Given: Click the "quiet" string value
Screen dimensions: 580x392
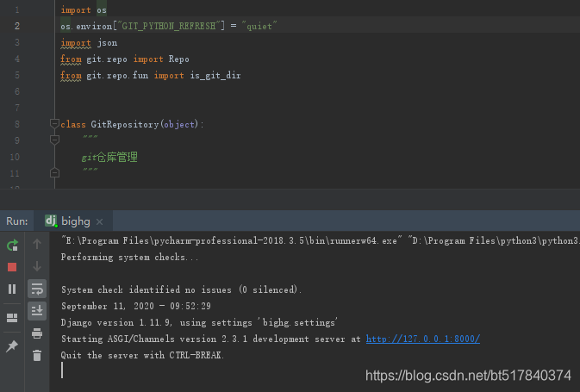Looking at the screenshot, I should click(x=259, y=26).
